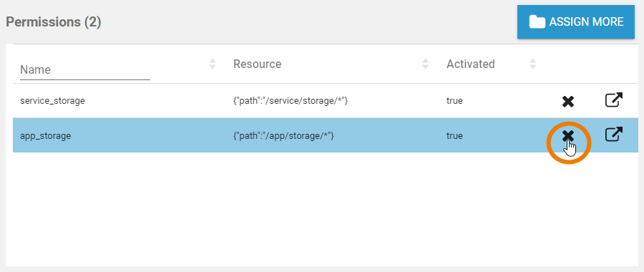This screenshot has width=644, height=272.
Task: Select the service_storage row name
Action: click(x=52, y=101)
